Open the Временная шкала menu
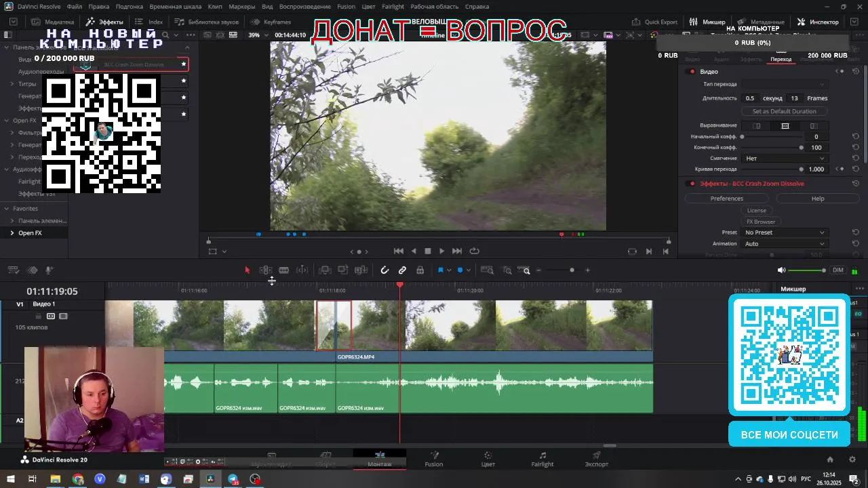The height and width of the screenshot is (488, 868). (x=176, y=7)
